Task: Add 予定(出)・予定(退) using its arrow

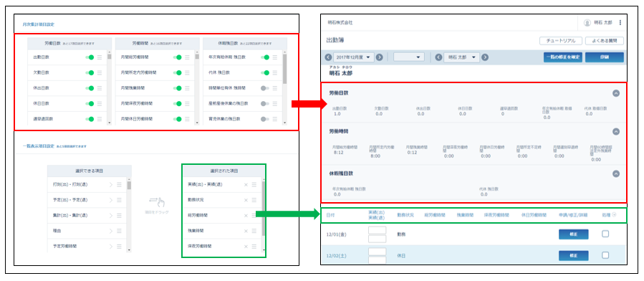Action: click(x=110, y=200)
